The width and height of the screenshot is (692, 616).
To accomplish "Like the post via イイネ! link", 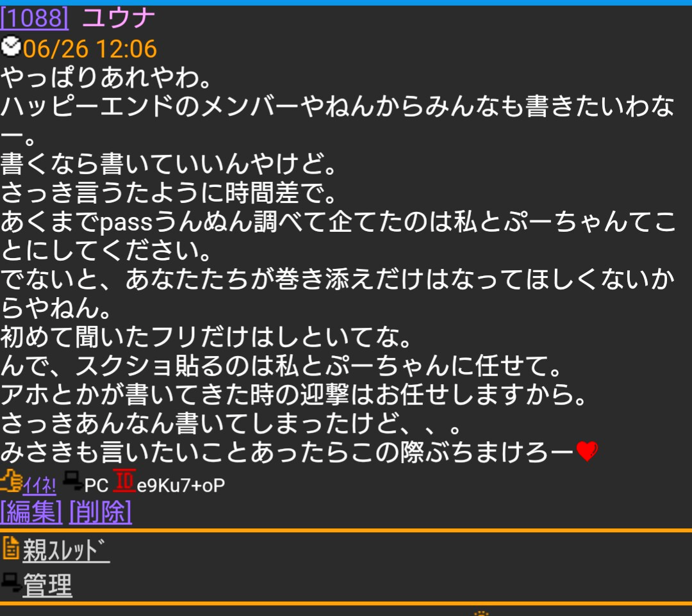I will pos(39,486).
